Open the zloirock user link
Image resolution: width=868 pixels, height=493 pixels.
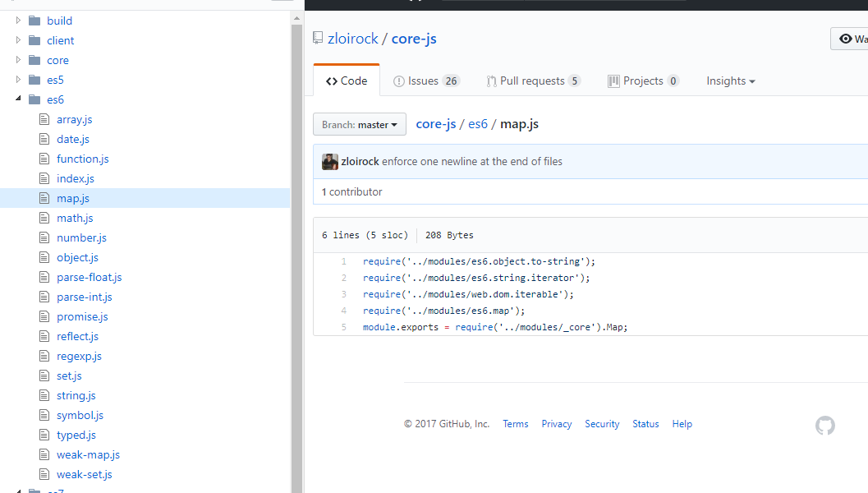click(x=352, y=39)
